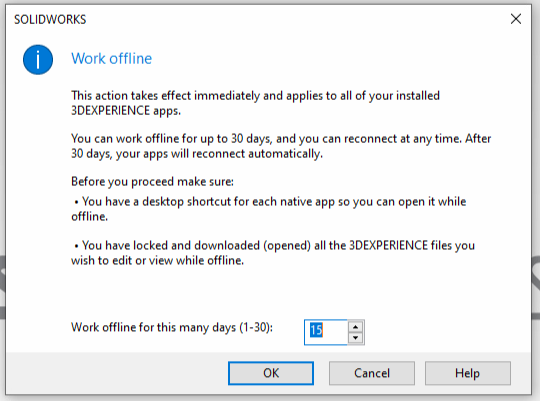
Task: Close the SOLIDWORKS dialog with the X
Action: point(516,19)
